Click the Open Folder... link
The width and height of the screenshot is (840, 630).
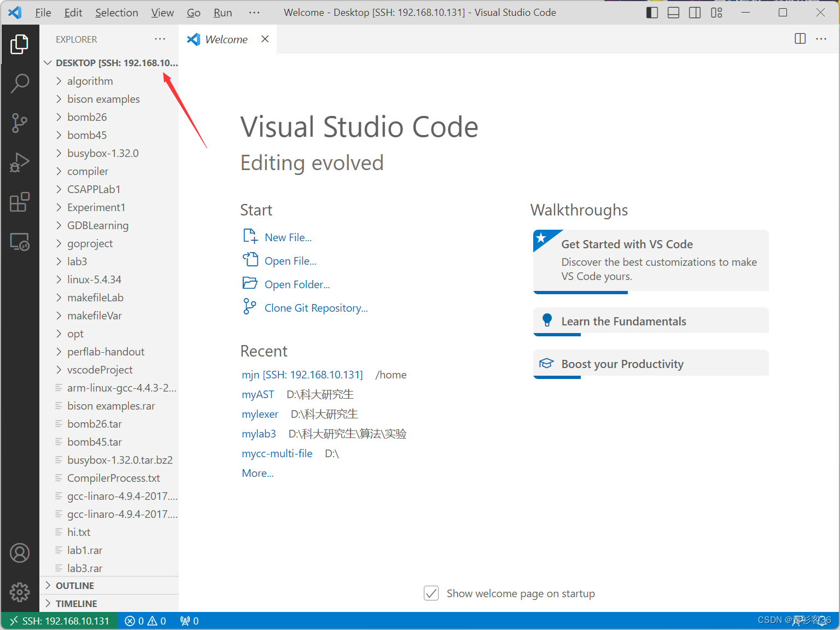point(297,284)
